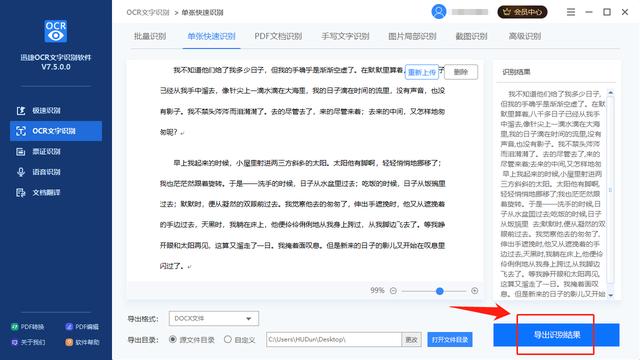
Task: Click the user avatar icon
Action: 439,12
